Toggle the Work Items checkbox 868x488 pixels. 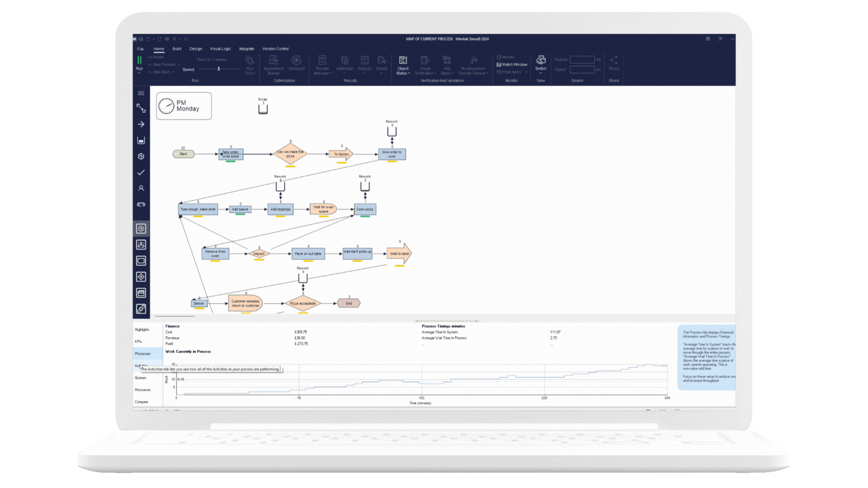tap(499, 72)
